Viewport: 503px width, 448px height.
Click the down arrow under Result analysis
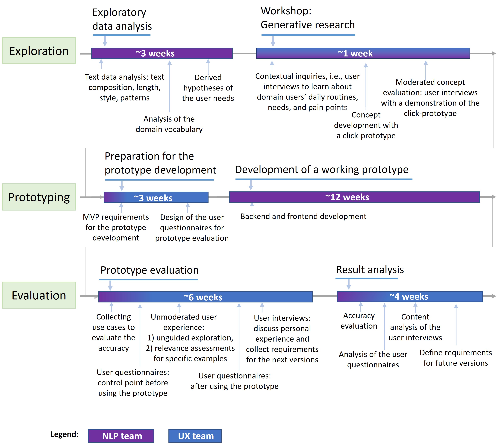tap(349, 284)
